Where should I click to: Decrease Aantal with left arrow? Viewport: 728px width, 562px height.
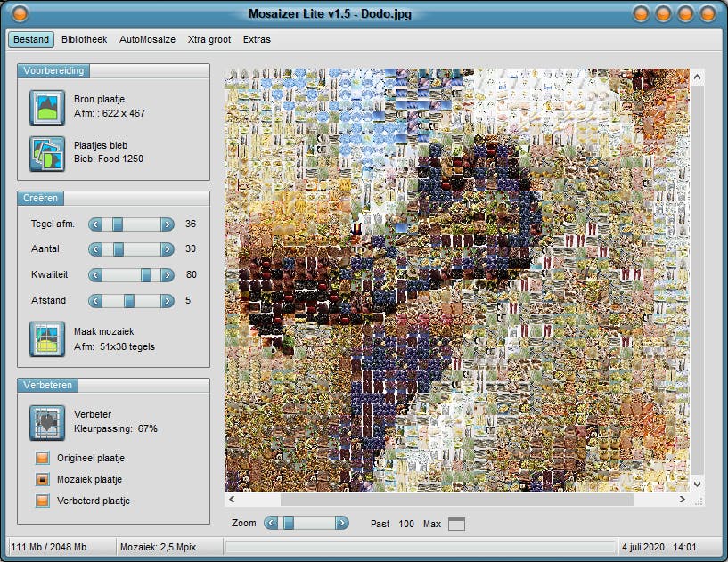pyautogui.click(x=95, y=249)
